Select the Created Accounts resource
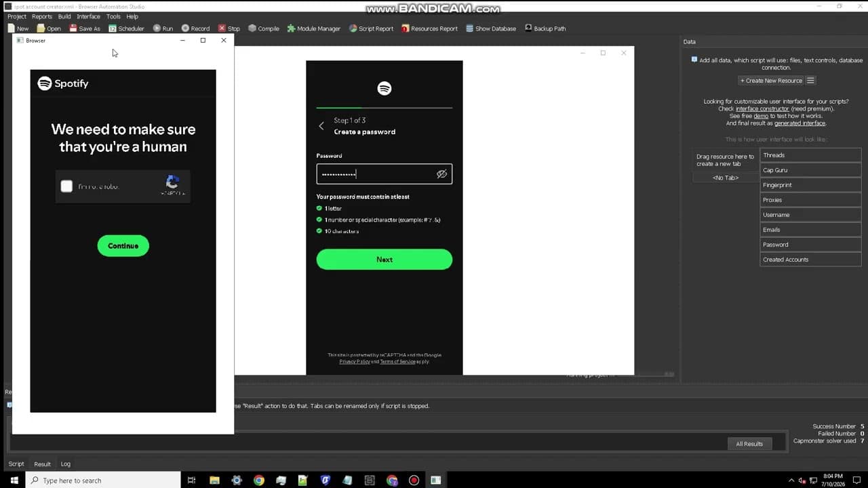 pos(810,260)
